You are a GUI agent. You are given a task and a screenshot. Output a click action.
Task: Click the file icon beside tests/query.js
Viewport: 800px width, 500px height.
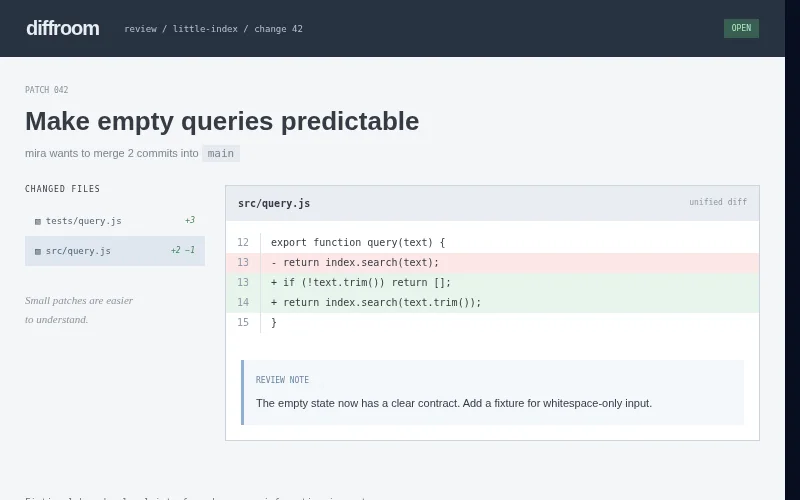[38, 221]
